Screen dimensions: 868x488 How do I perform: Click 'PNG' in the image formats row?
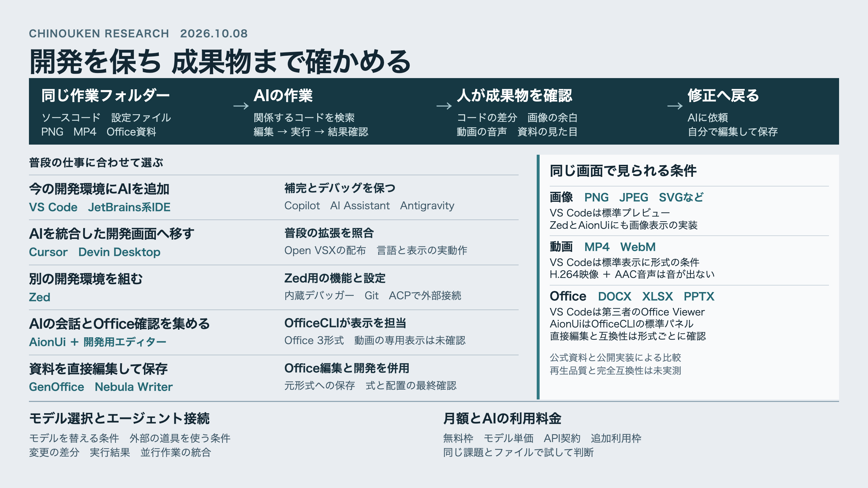pos(596,197)
